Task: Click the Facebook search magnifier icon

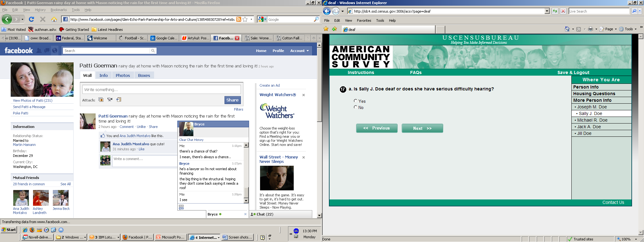Action: pos(153,51)
